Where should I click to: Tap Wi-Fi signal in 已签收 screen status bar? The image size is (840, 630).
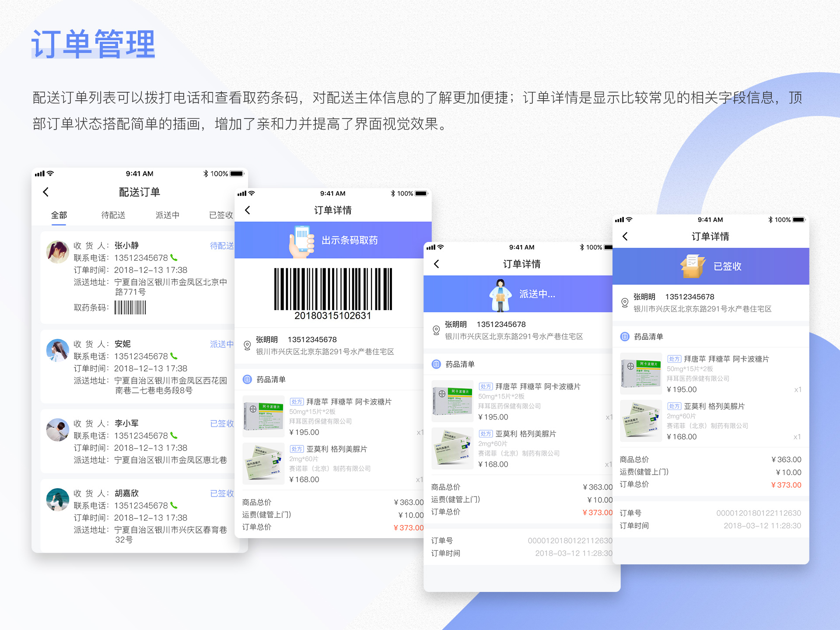(629, 220)
